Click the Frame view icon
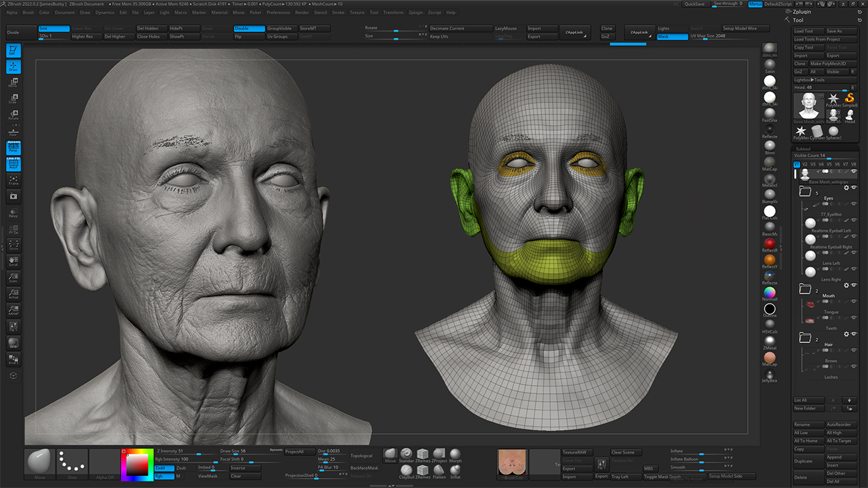 pos(13,180)
